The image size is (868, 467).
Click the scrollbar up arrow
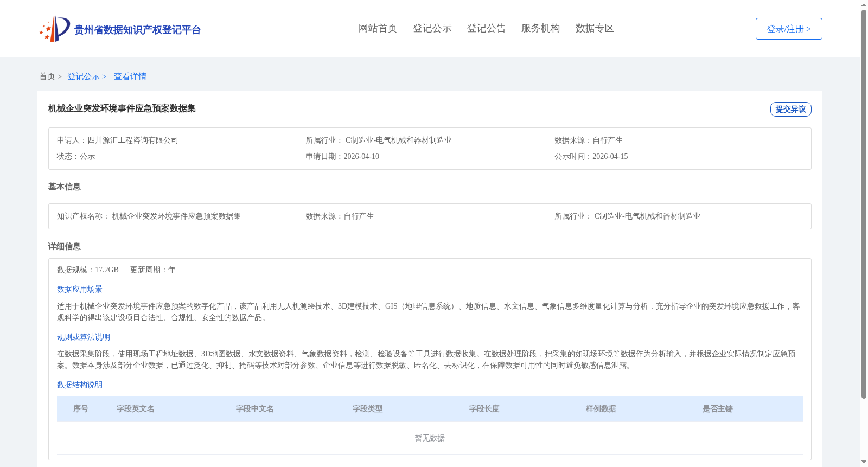click(864, 4)
